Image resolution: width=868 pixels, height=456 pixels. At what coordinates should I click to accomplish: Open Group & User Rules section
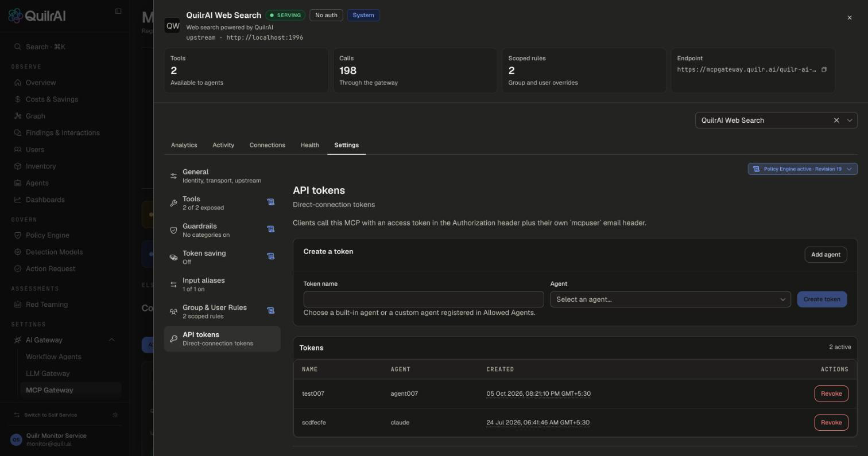click(x=222, y=311)
